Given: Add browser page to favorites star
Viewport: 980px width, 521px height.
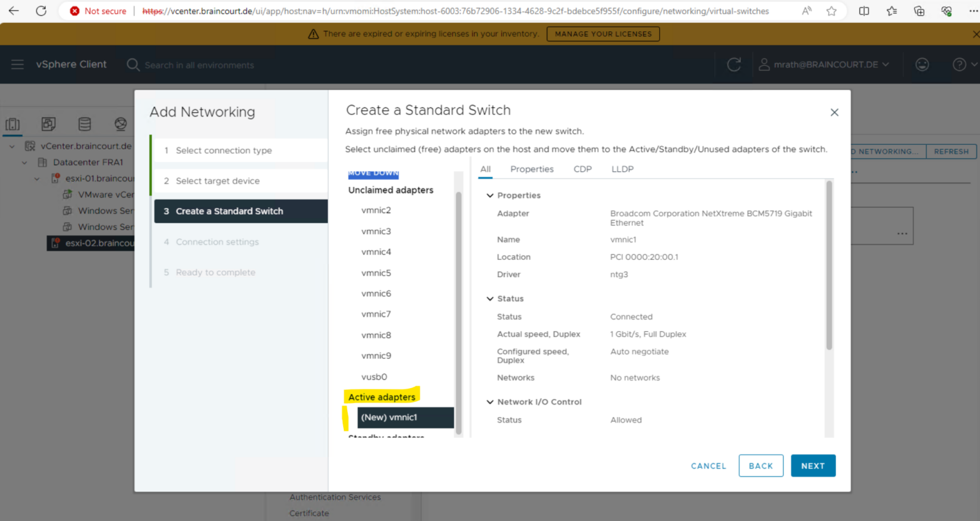Looking at the screenshot, I should click(x=831, y=11).
